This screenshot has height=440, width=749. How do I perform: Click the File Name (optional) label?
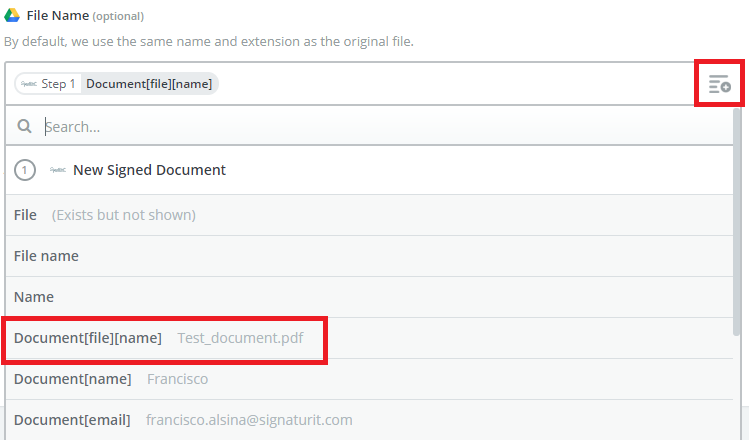[85, 16]
